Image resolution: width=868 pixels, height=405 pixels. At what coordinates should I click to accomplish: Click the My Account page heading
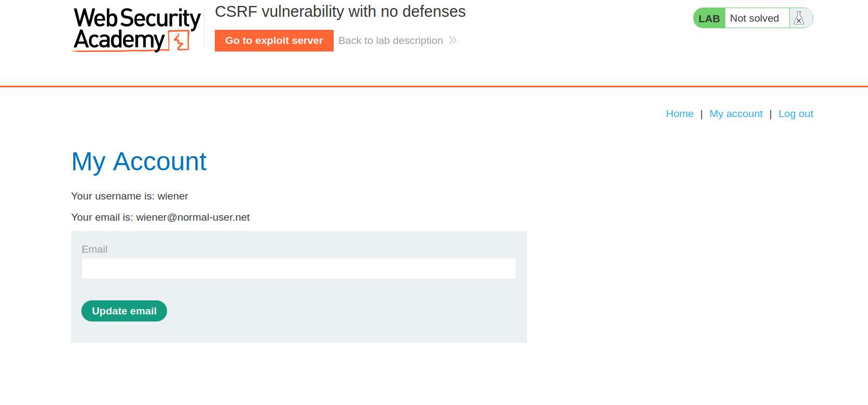pyautogui.click(x=139, y=162)
